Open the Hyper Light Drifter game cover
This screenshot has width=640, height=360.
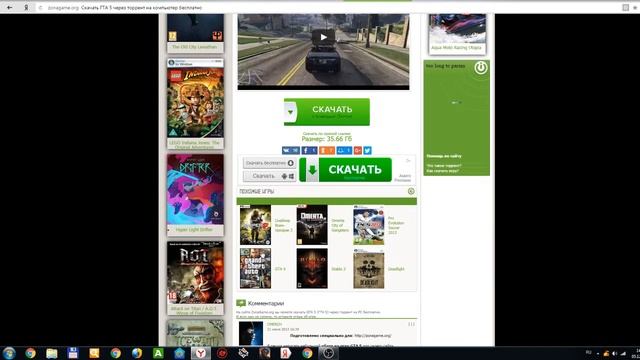pos(196,189)
